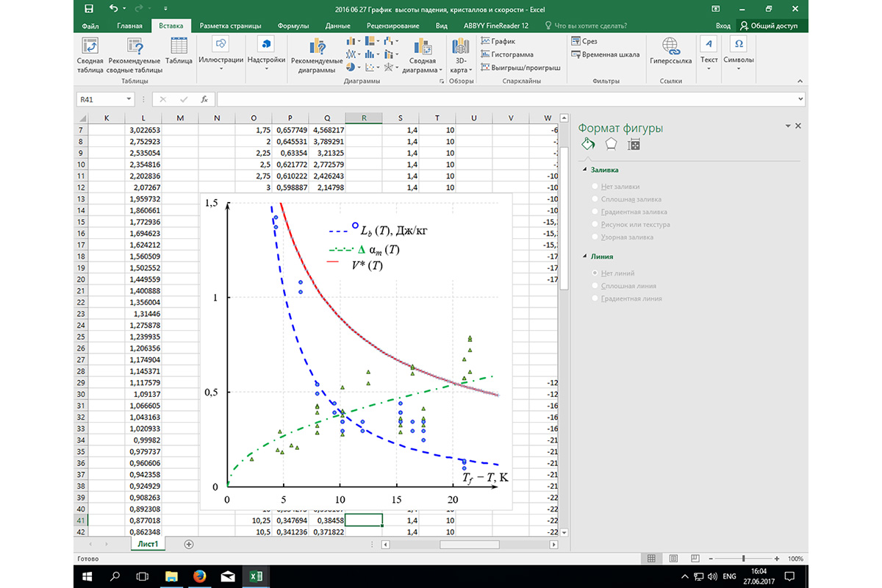Open the Effects pentagon tab in Формат фигуры
The image size is (882, 588).
(611, 144)
